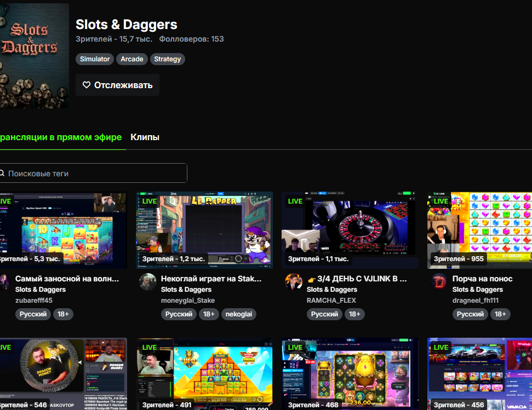Select the 18+ tag on moneyglai_Stake's stream

coord(209,314)
